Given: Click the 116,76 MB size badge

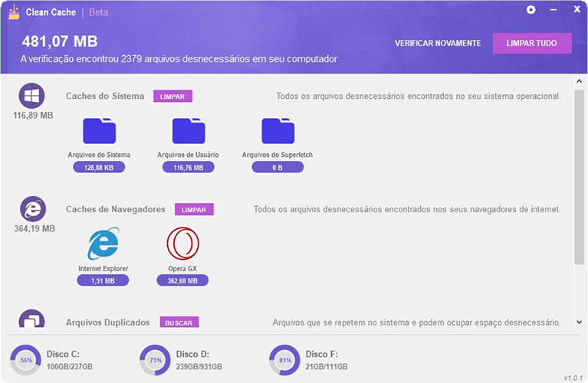Looking at the screenshot, I should coord(189,168).
